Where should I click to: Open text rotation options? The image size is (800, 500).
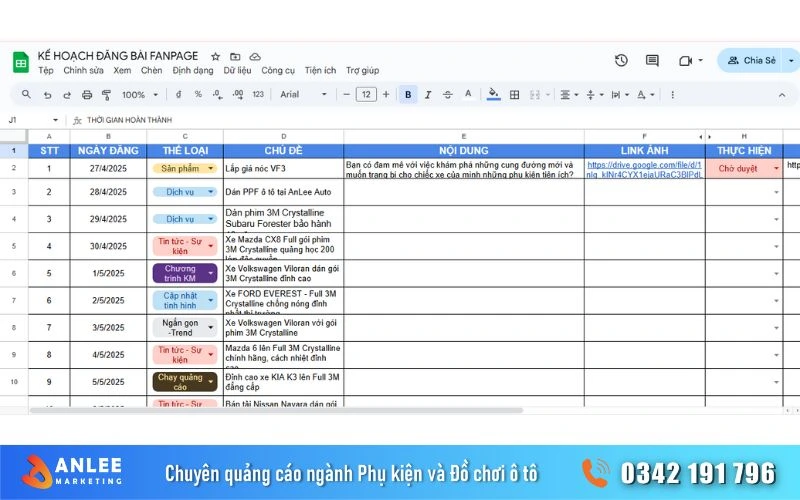[645, 95]
